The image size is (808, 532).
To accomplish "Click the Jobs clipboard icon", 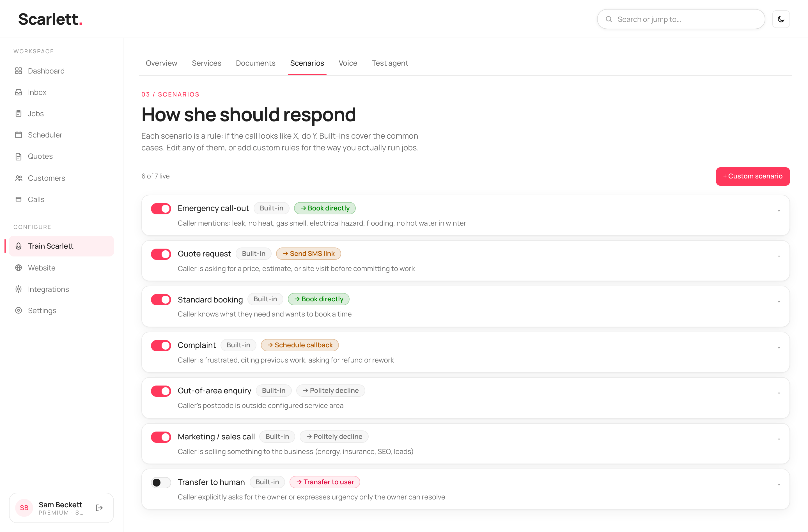I will click(x=19, y=114).
